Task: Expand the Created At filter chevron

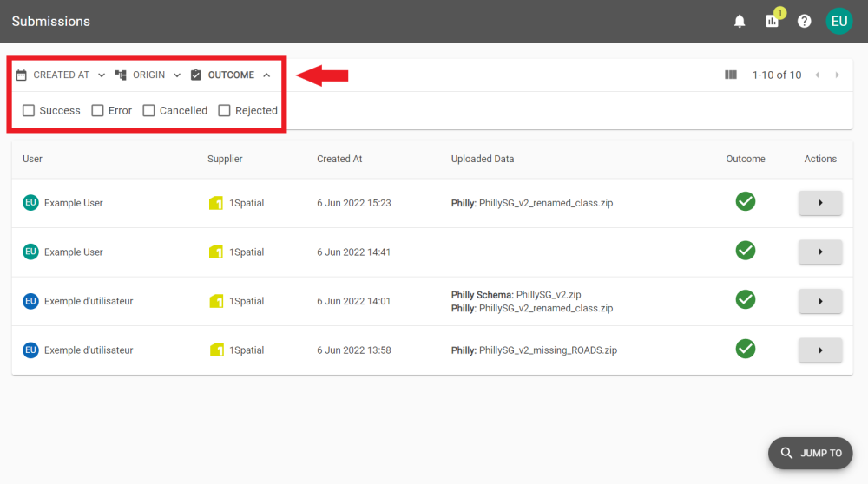Action: [x=102, y=75]
